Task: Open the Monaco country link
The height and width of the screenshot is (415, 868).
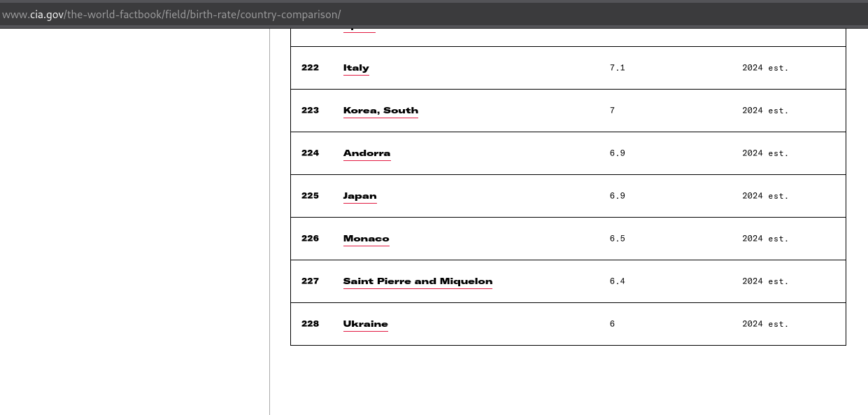Action: point(366,239)
